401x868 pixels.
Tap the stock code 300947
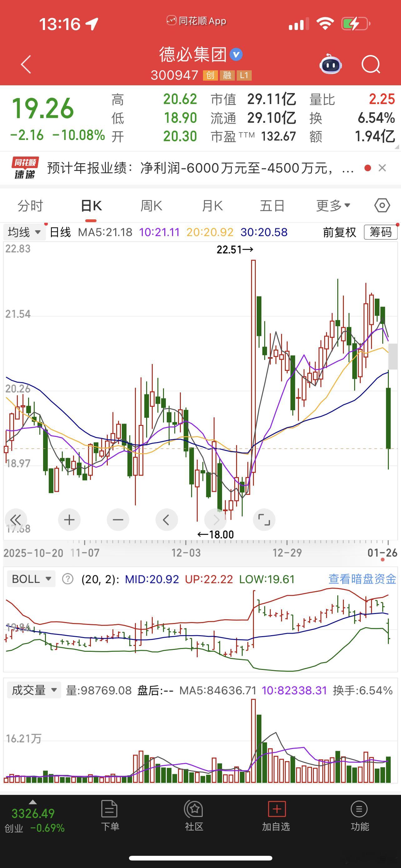coord(174,75)
